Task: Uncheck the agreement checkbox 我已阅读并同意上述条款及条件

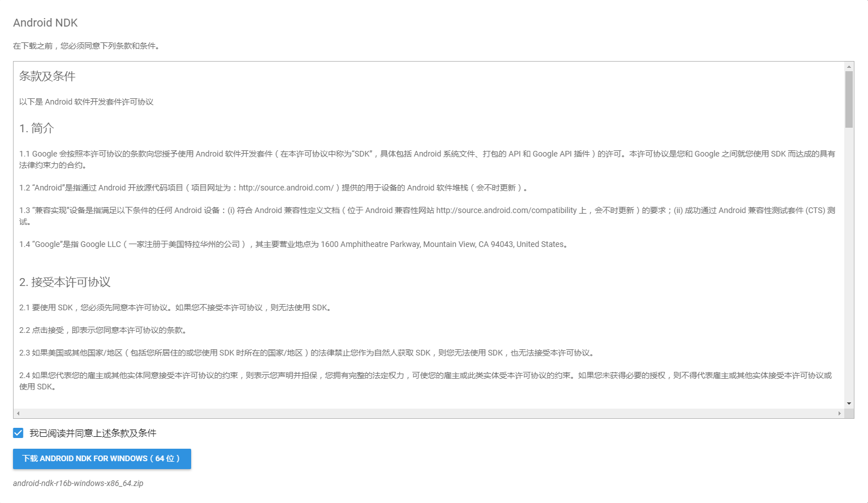Action: 18,433
